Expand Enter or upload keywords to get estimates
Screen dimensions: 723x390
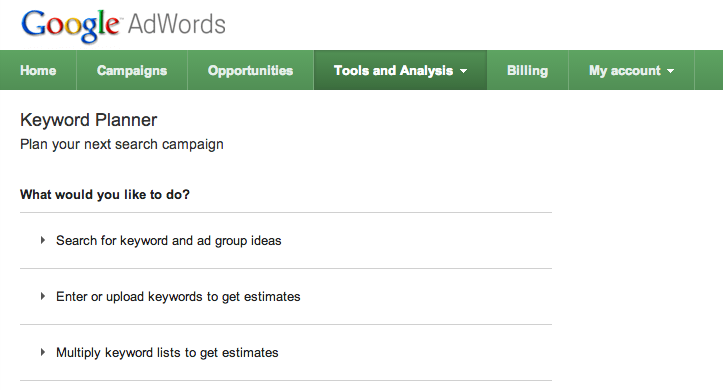[286, 296]
